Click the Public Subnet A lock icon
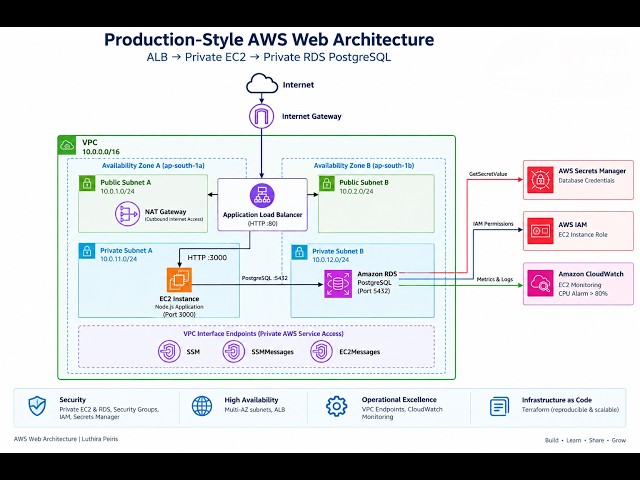Screen dimensions: 640x480 click(x=87, y=183)
